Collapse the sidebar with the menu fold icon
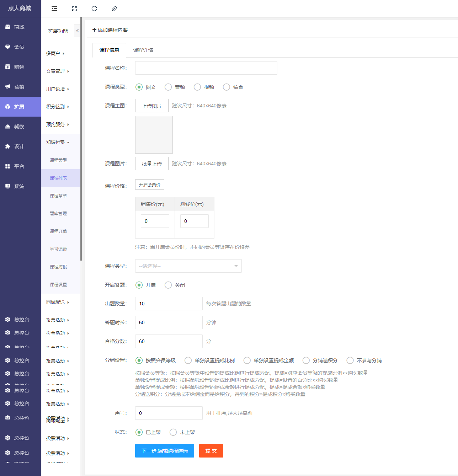The width and height of the screenshot is (458, 476). (x=54, y=9)
